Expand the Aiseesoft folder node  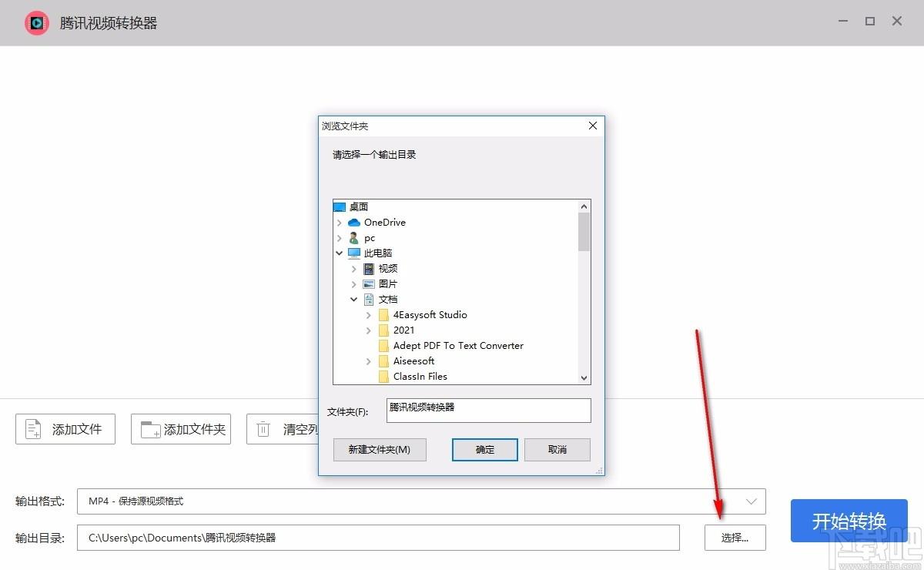pos(369,361)
